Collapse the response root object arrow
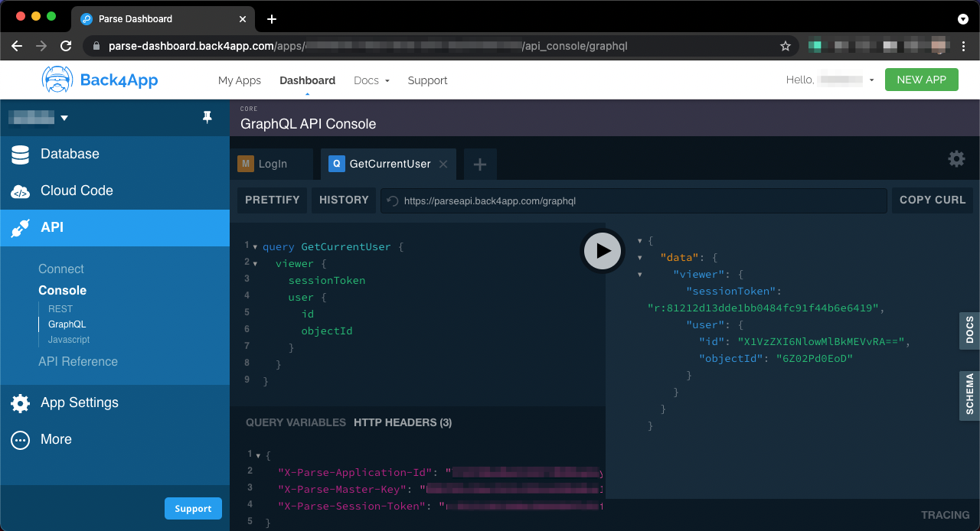This screenshot has height=531, width=980. tap(640, 241)
